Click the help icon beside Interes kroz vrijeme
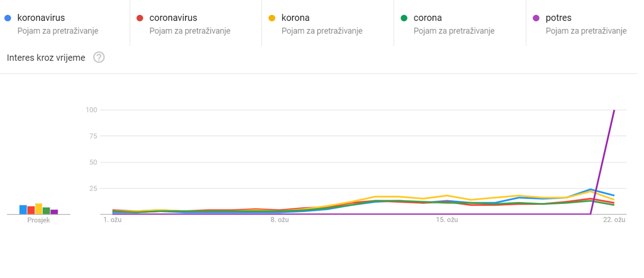 [x=99, y=57]
